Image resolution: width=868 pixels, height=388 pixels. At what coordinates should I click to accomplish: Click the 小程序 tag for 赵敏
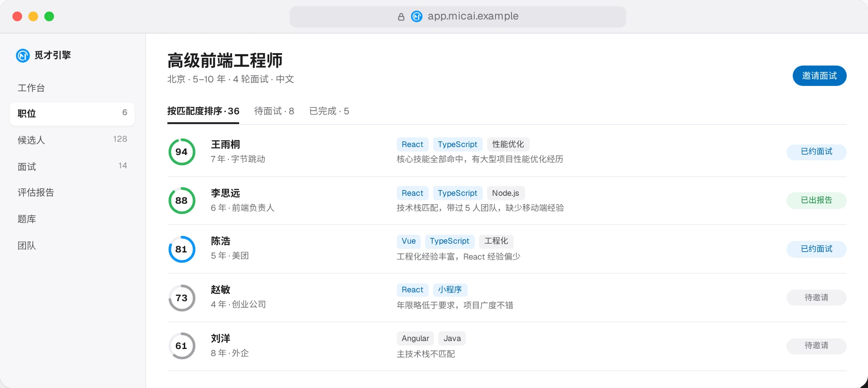pyautogui.click(x=450, y=290)
